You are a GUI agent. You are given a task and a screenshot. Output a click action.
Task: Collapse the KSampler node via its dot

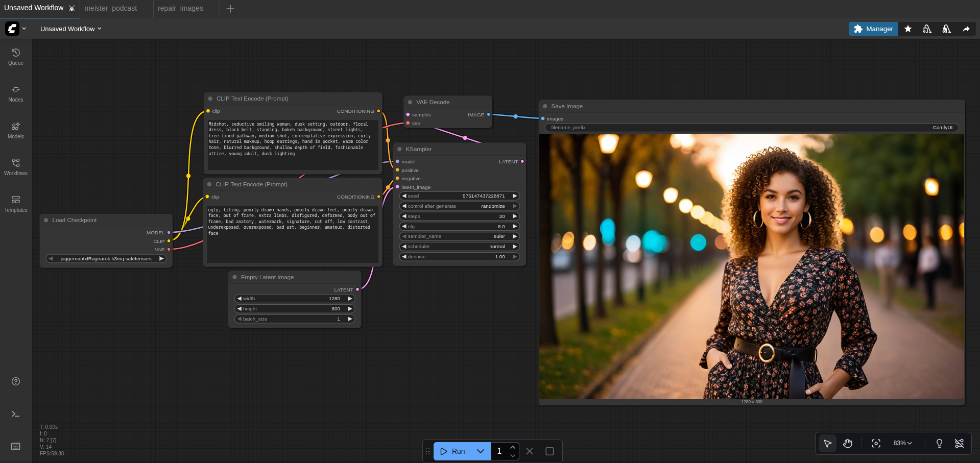[x=399, y=149]
